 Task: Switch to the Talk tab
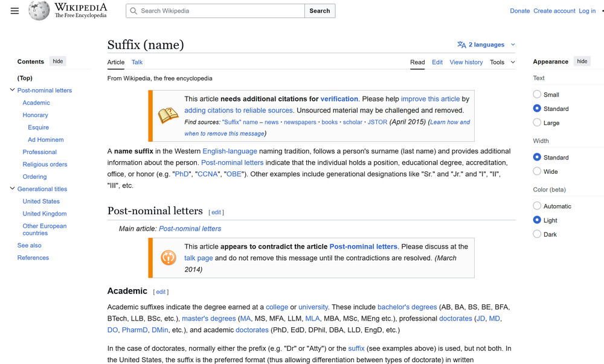[x=137, y=62]
